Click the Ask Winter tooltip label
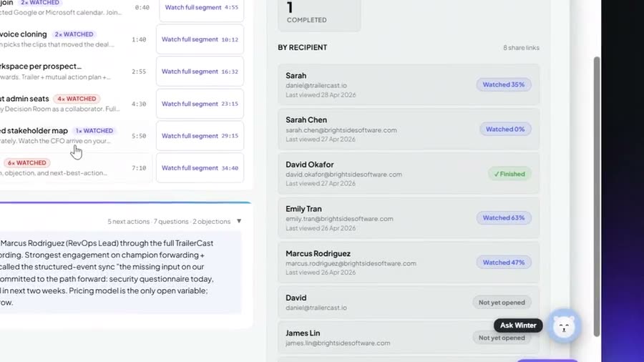The width and height of the screenshot is (644, 362). coord(518,326)
